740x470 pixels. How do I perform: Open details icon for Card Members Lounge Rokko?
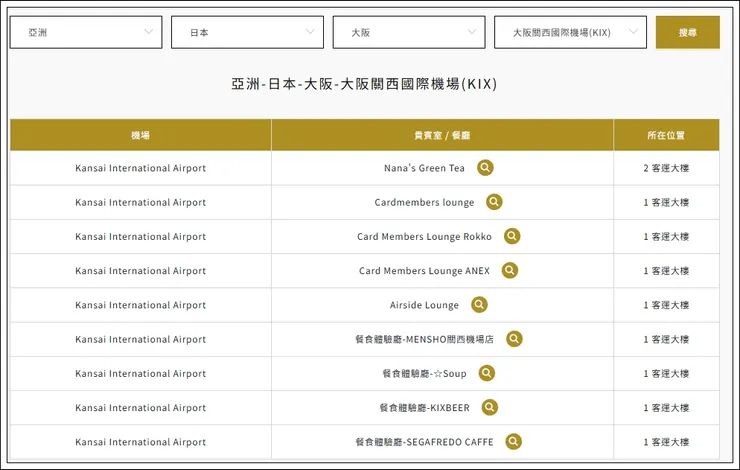[512, 236]
